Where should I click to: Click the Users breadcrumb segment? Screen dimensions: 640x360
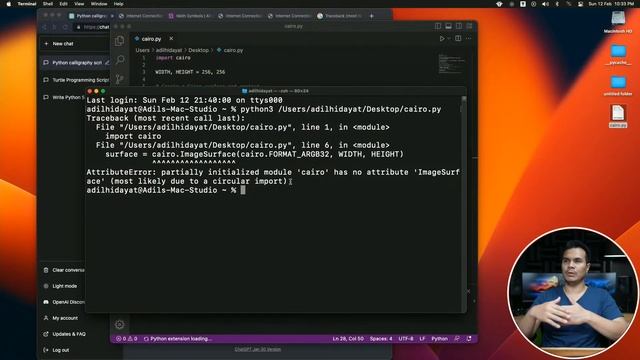[x=142, y=50]
